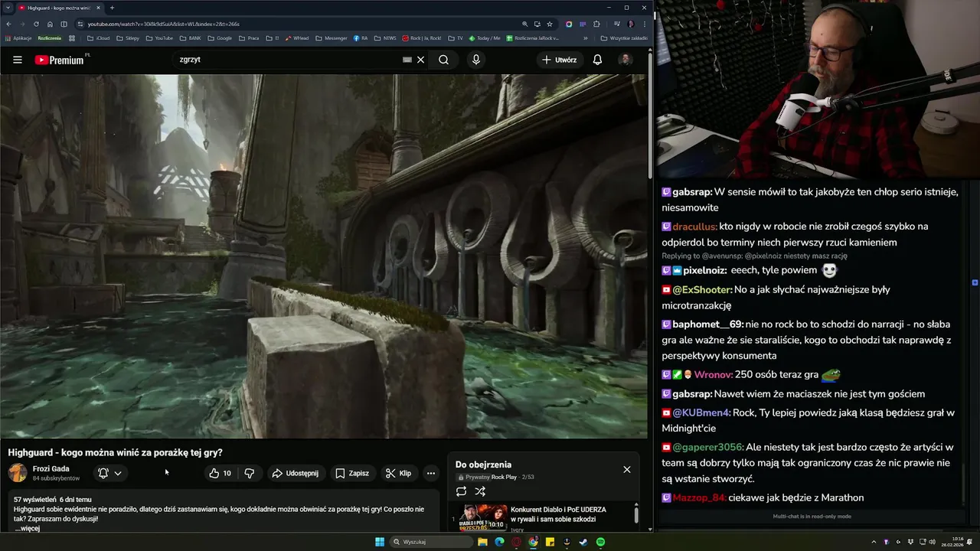Open a new browser tab
The width and height of the screenshot is (980, 551).
click(x=112, y=8)
